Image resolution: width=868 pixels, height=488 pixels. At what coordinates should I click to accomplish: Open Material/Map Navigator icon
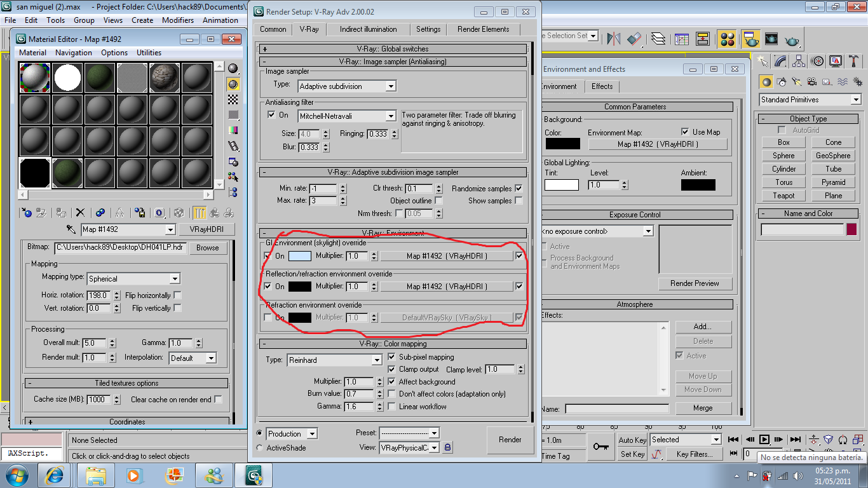[x=233, y=192]
